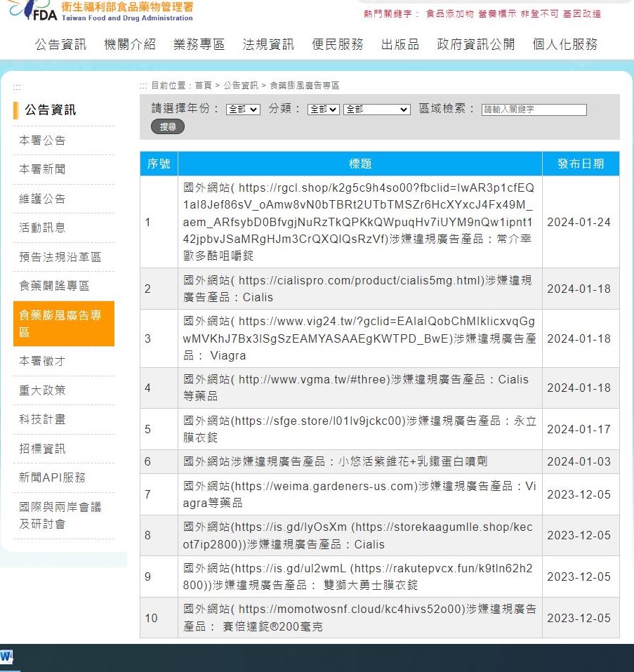
Task: Open row 6 小悠活紫錐花 entry
Action: point(336,461)
